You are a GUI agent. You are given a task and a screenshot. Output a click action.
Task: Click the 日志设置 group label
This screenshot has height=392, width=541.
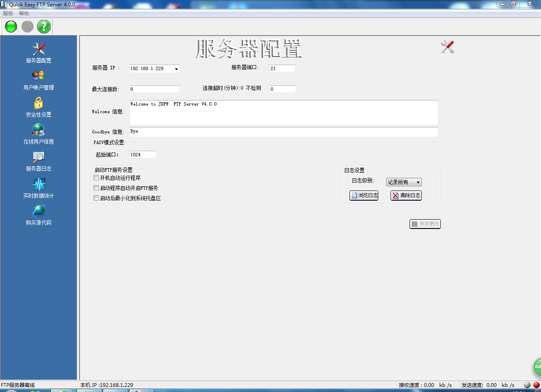[354, 170]
